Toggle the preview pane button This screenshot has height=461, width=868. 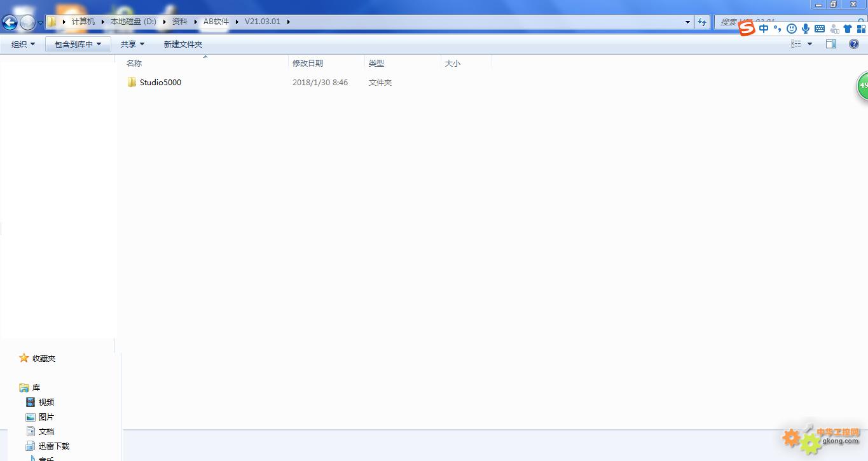click(x=831, y=44)
